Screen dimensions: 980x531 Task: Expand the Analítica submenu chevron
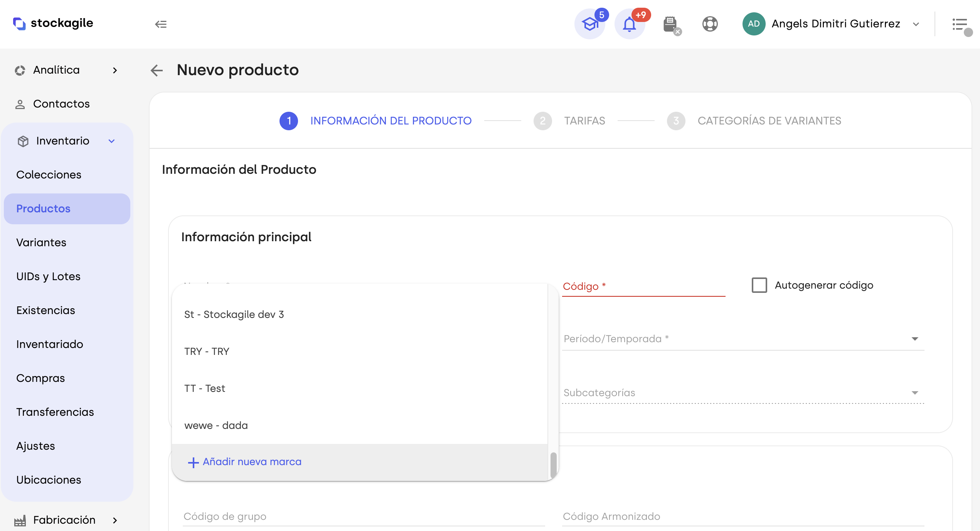[x=115, y=70]
